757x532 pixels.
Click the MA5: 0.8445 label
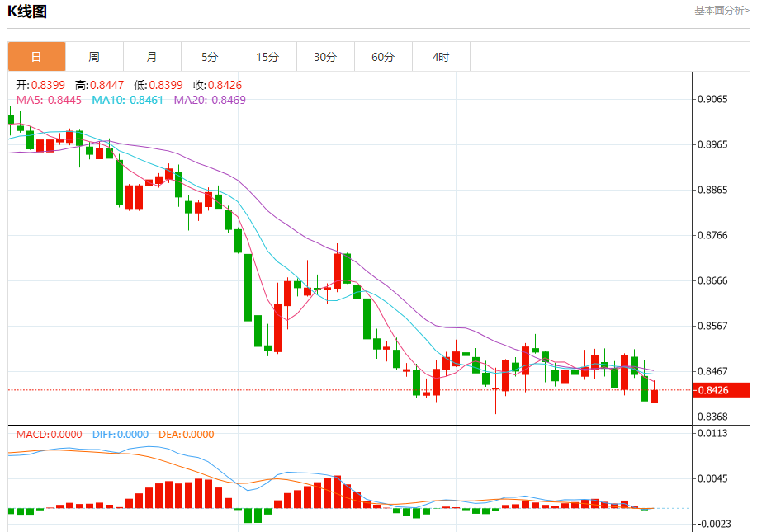49,100
